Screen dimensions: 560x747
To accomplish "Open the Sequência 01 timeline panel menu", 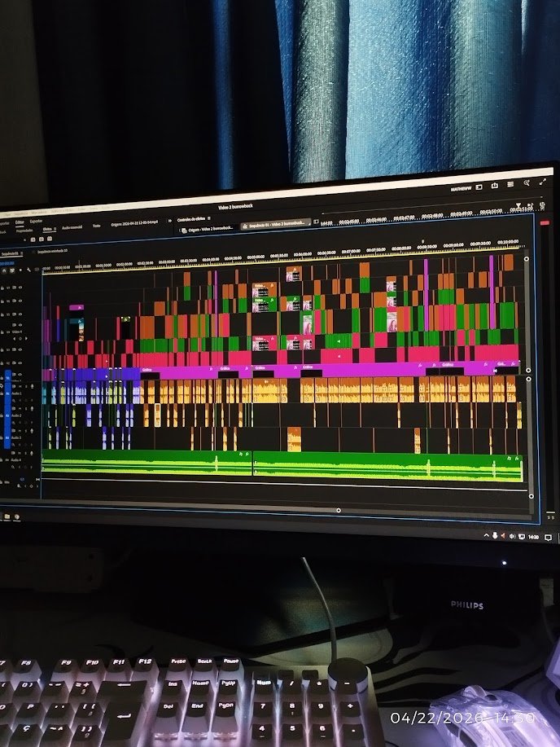I will tap(21, 253).
